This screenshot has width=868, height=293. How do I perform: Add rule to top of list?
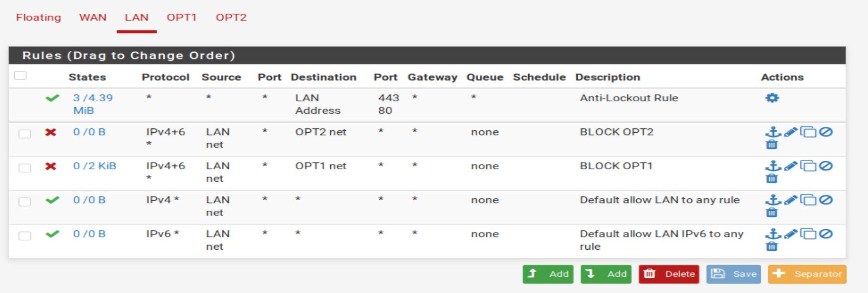(x=548, y=274)
